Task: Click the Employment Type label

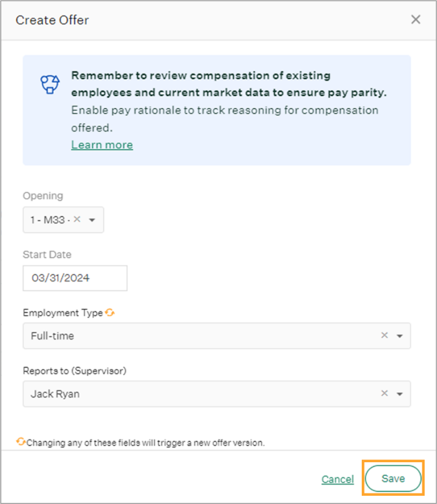Action: [x=63, y=313]
